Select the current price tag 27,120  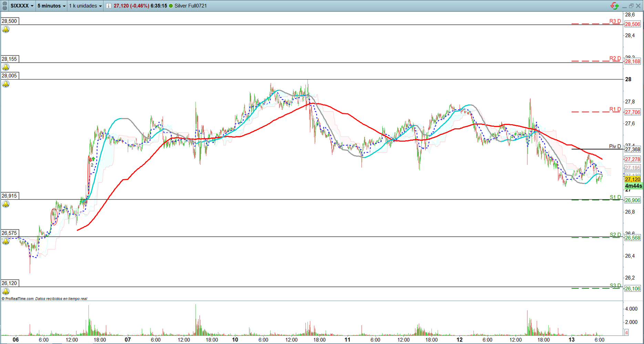point(633,179)
